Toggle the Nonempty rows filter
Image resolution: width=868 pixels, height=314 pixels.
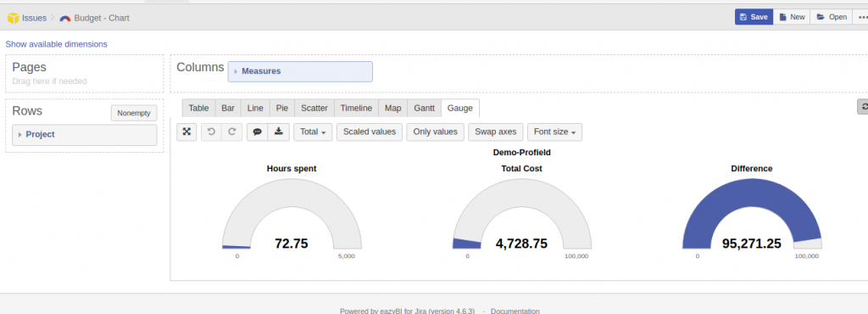[x=134, y=113]
